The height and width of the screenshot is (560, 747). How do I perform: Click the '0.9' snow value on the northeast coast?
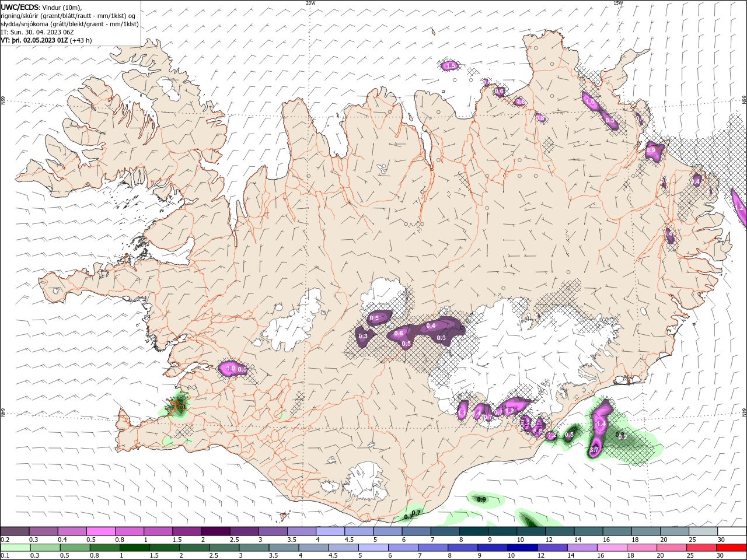pyautogui.click(x=651, y=150)
